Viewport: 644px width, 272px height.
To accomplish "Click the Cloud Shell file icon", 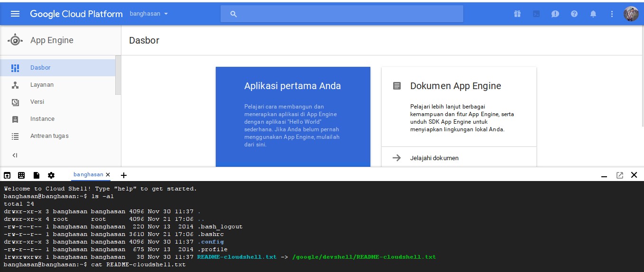I will coord(37,175).
